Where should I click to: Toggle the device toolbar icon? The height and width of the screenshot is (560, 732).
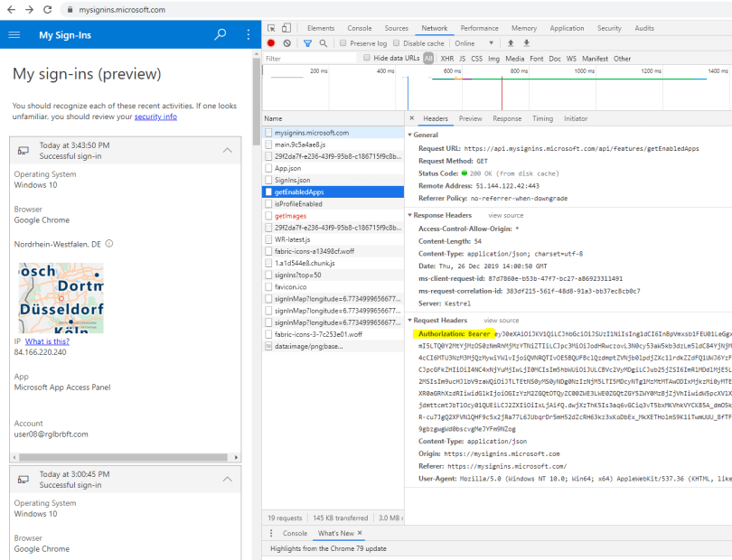tap(286, 28)
